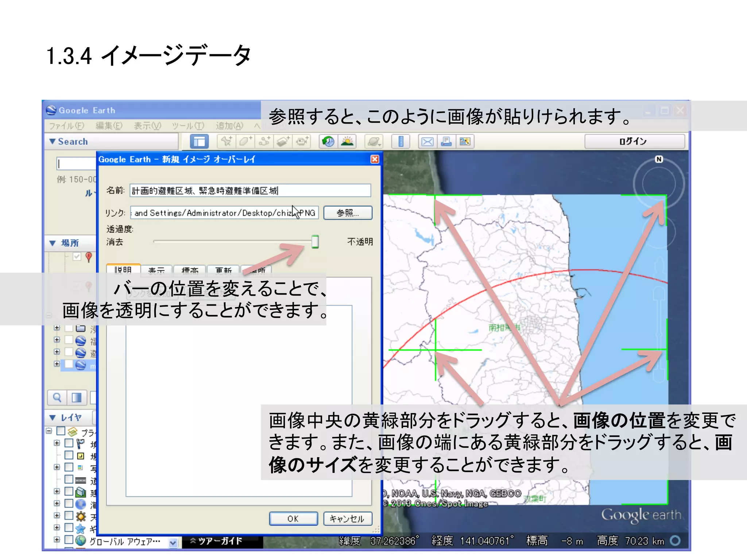Expand the 3D buildings layer plus box
Image resolution: width=747 pixels, height=560 pixels.
coord(57,491)
